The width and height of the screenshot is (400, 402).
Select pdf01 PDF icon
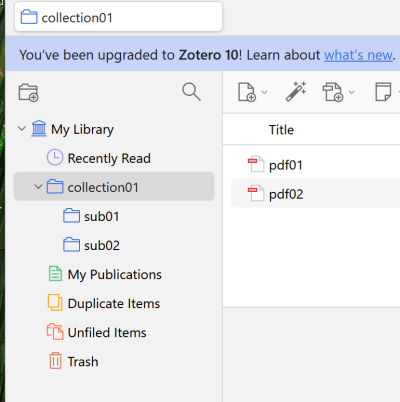click(256, 164)
